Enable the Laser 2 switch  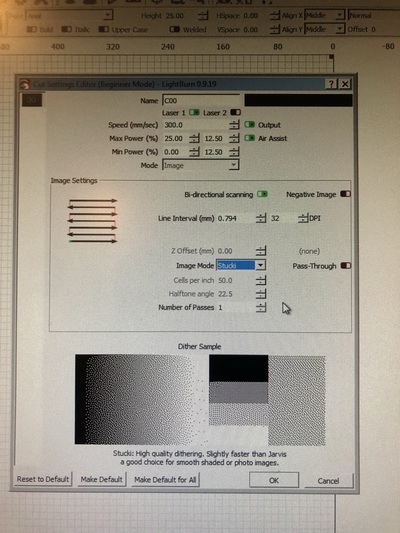click(236, 112)
